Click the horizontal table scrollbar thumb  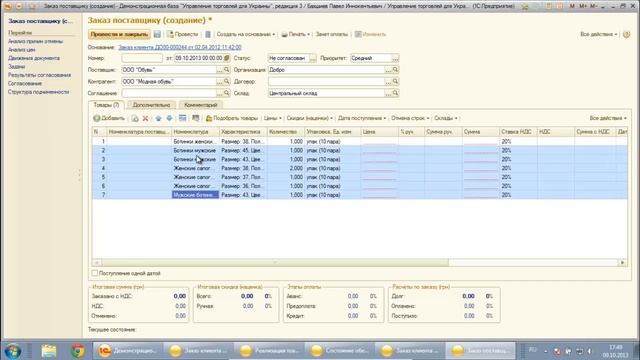275,262
